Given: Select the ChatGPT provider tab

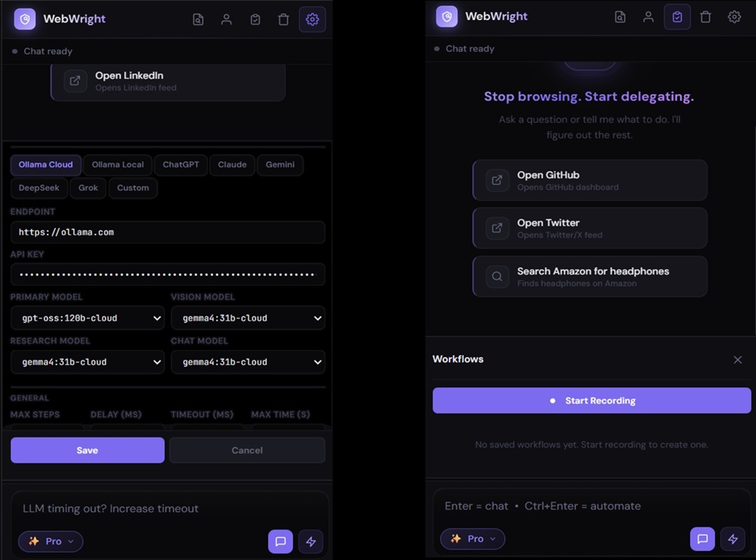Looking at the screenshot, I should pyautogui.click(x=181, y=165).
